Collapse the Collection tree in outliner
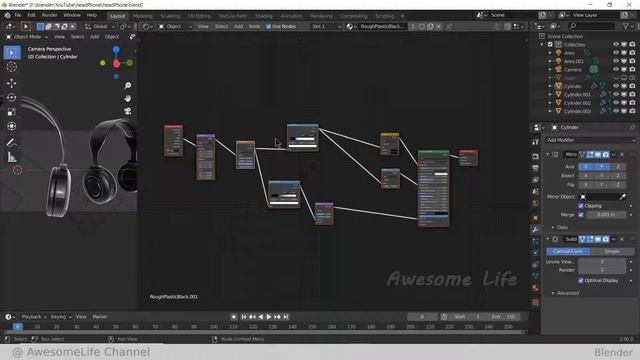 pyautogui.click(x=542, y=44)
